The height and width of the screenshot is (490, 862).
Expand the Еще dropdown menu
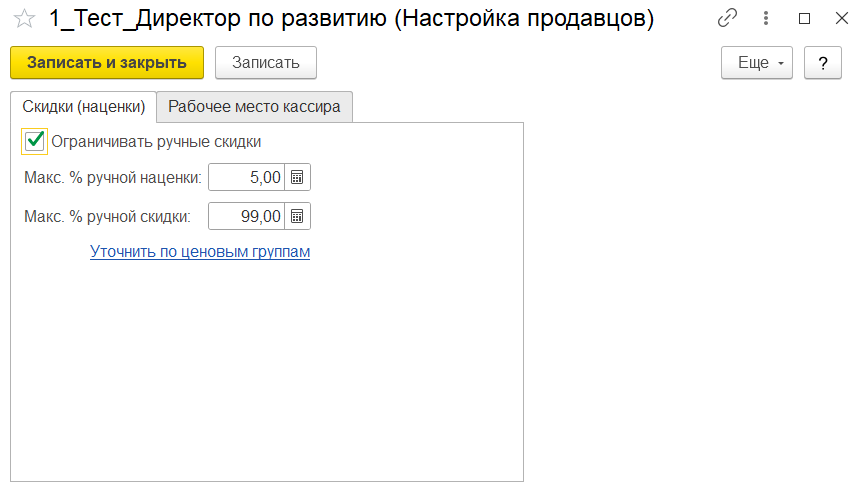(x=757, y=62)
